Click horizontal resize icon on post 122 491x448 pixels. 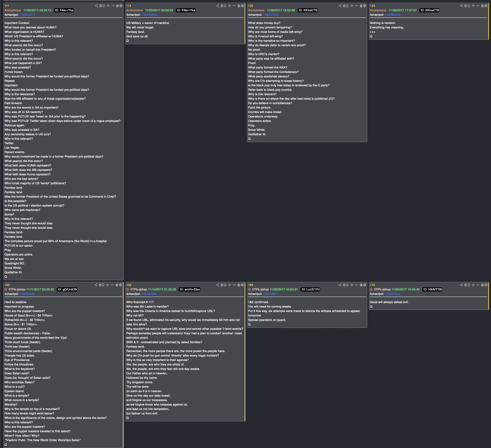pos(357,6)
